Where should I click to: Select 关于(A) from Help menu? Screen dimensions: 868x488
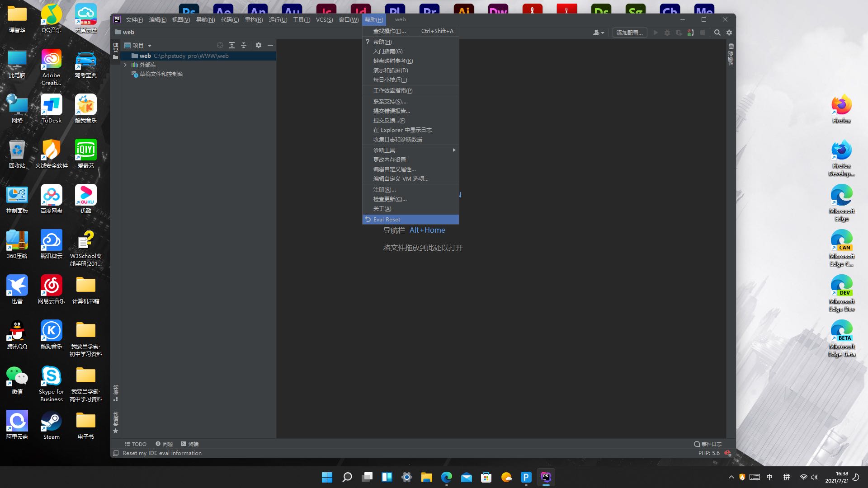click(x=382, y=208)
